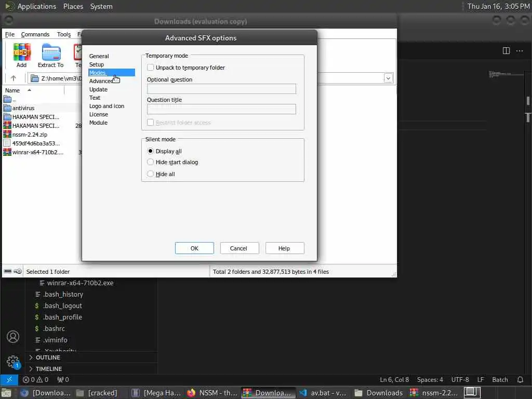Select the Setup page in SFX options
The image size is (532, 399).
[96, 64]
